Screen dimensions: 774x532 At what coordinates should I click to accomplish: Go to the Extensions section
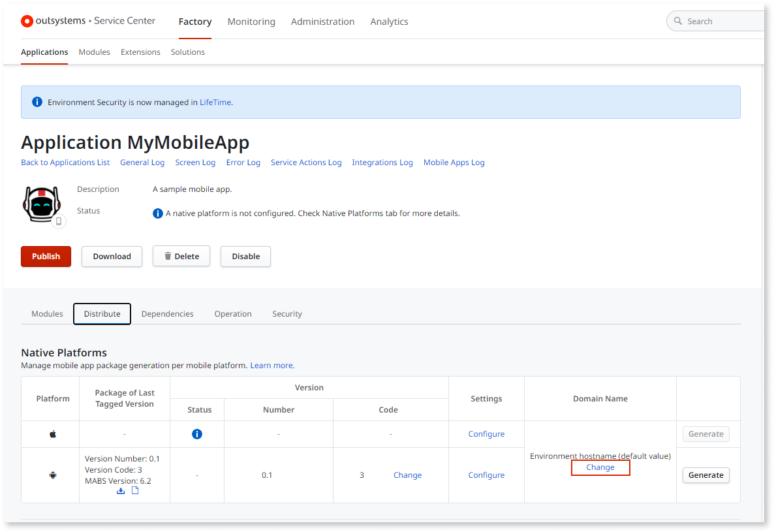140,52
